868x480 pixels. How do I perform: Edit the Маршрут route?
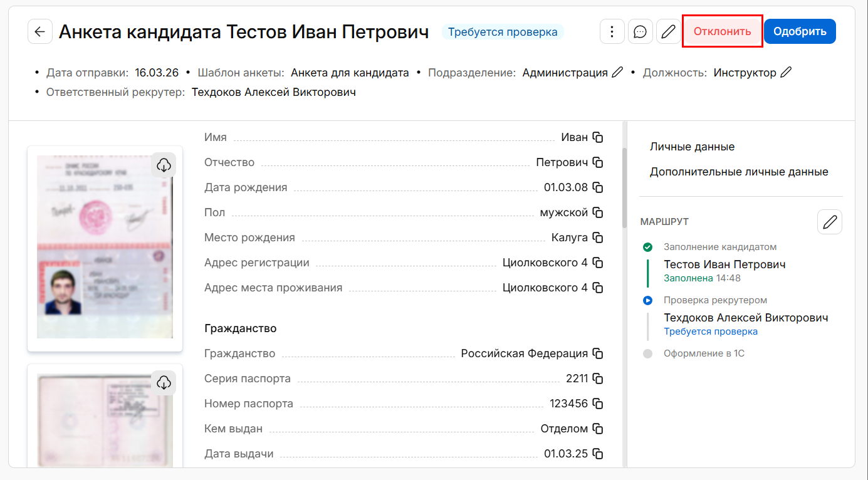(830, 222)
